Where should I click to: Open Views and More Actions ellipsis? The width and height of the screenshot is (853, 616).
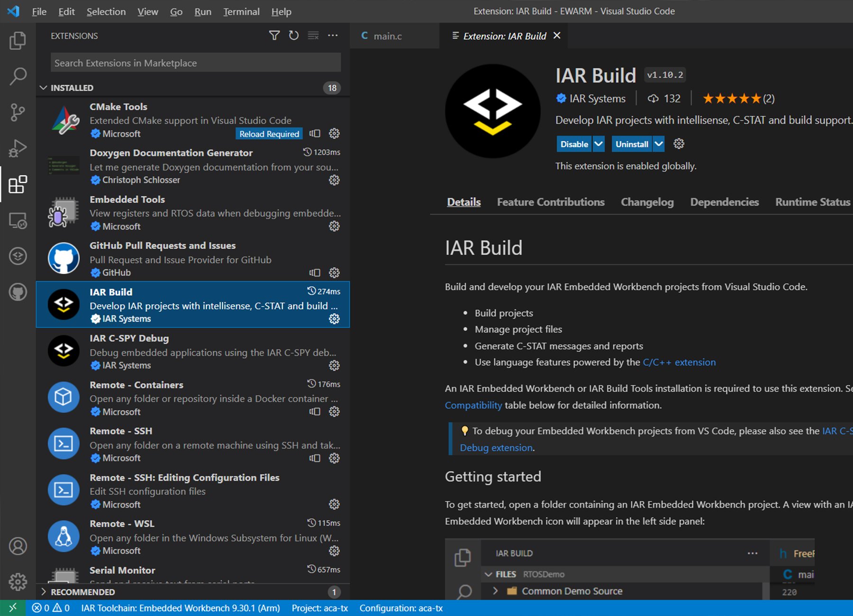pos(333,36)
